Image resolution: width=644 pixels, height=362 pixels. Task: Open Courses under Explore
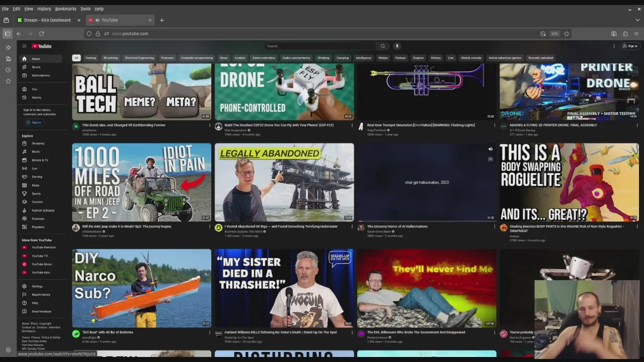tap(36, 202)
